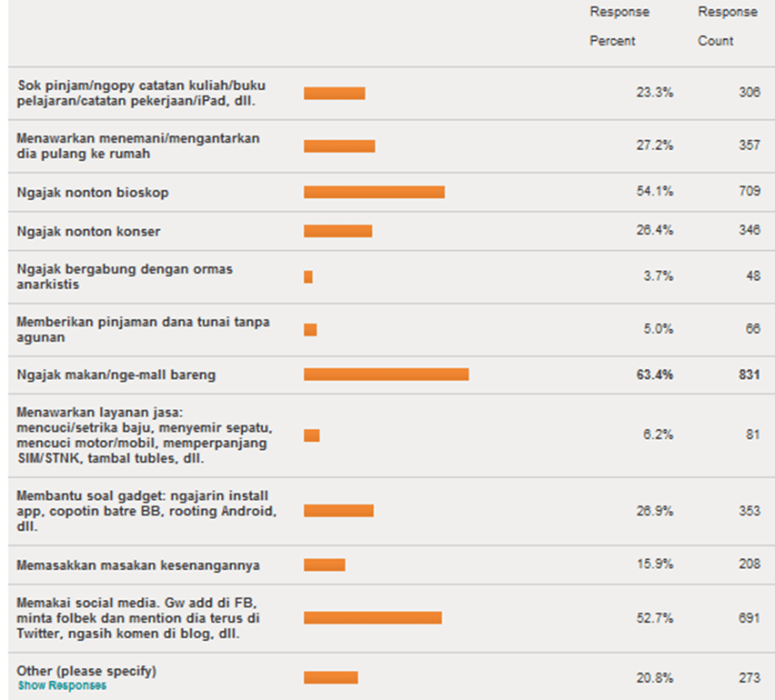Click the Membantu soal gadget answer text
Viewport: 775px width, 700px height.
pos(147,511)
